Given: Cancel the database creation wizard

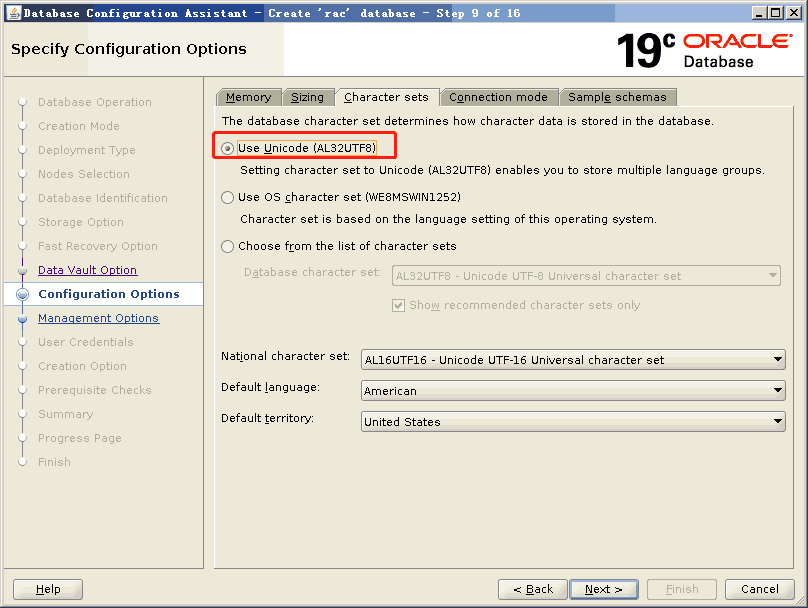Looking at the screenshot, I should [760, 589].
